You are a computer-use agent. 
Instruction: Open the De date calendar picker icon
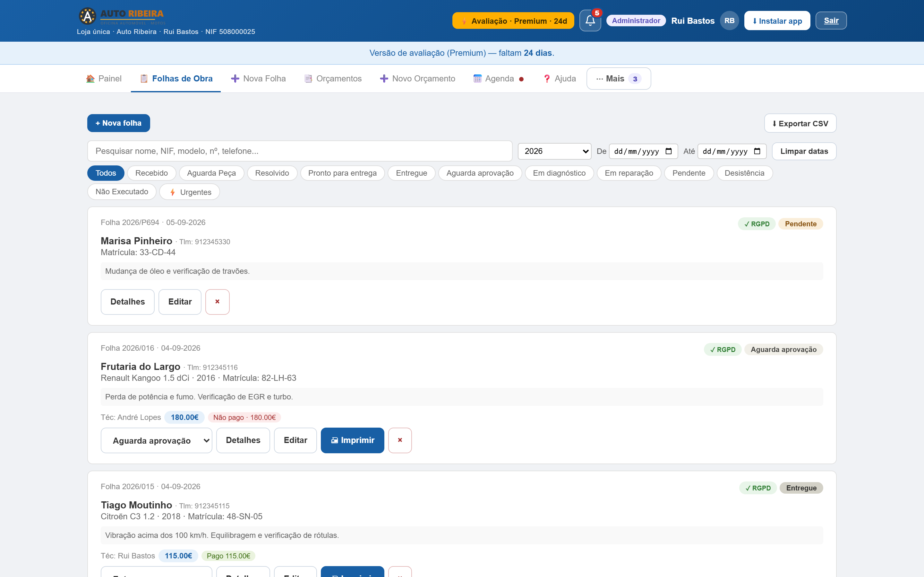click(x=669, y=151)
